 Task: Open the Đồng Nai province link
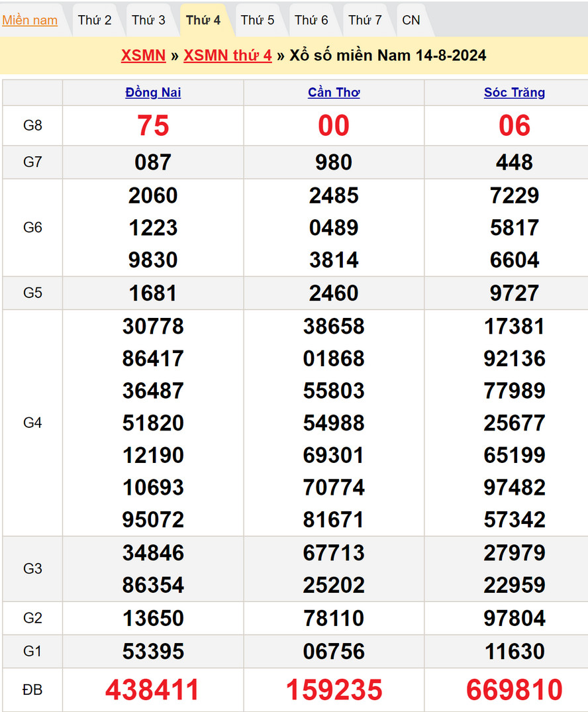pyautogui.click(x=153, y=93)
